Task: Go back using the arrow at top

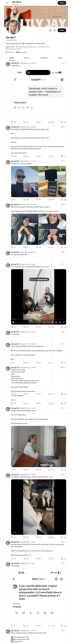Action: (x=7, y=3)
